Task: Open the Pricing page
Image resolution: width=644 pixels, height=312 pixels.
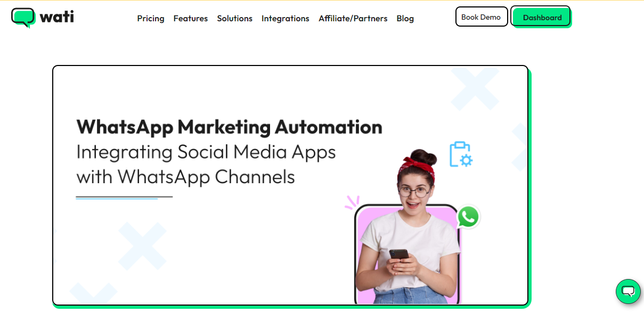Action: pyautogui.click(x=151, y=19)
